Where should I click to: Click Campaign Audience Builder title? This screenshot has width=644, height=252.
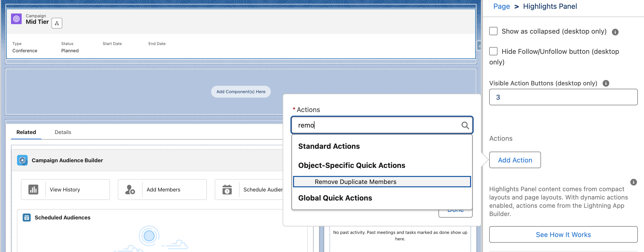67,160
